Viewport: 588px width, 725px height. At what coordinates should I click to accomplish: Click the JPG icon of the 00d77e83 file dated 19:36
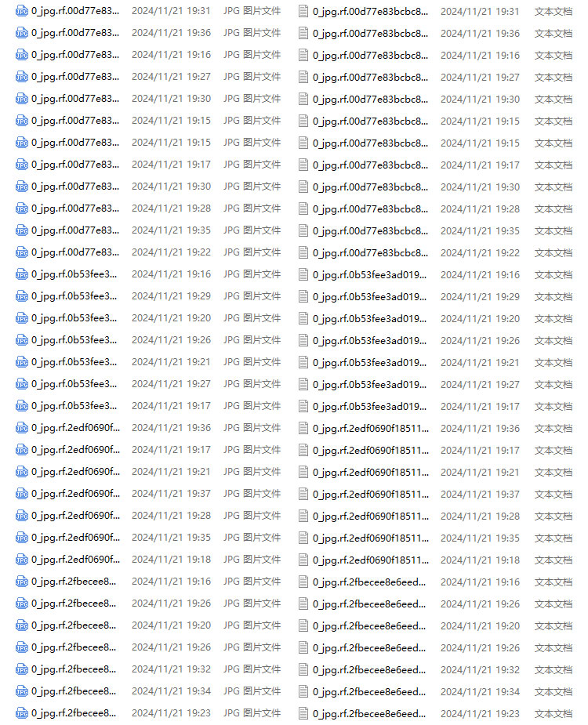pos(22,33)
